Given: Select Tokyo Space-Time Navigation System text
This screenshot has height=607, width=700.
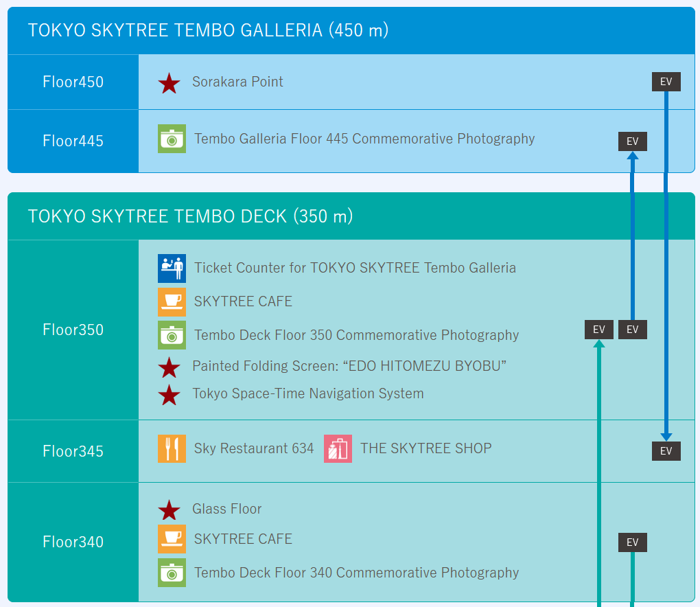Looking at the screenshot, I should 308,393.
